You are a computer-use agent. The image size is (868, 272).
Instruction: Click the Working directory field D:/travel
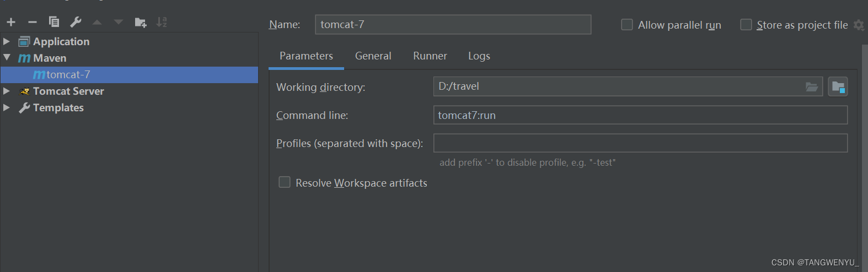pyautogui.click(x=628, y=86)
